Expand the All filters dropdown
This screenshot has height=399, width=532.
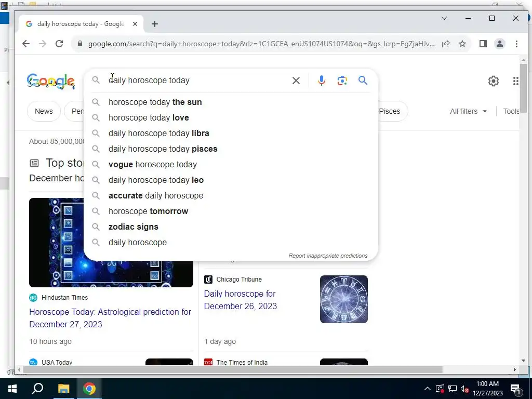[x=468, y=111]
